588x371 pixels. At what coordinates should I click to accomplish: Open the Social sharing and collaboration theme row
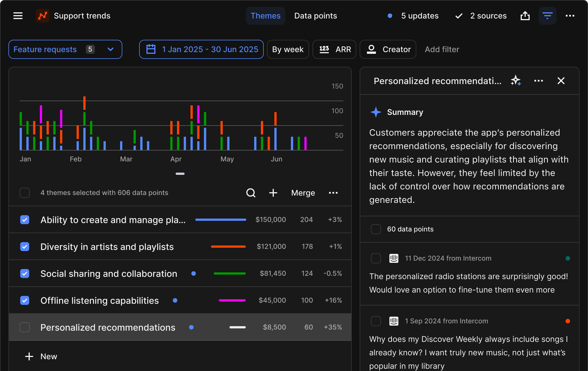109,273
